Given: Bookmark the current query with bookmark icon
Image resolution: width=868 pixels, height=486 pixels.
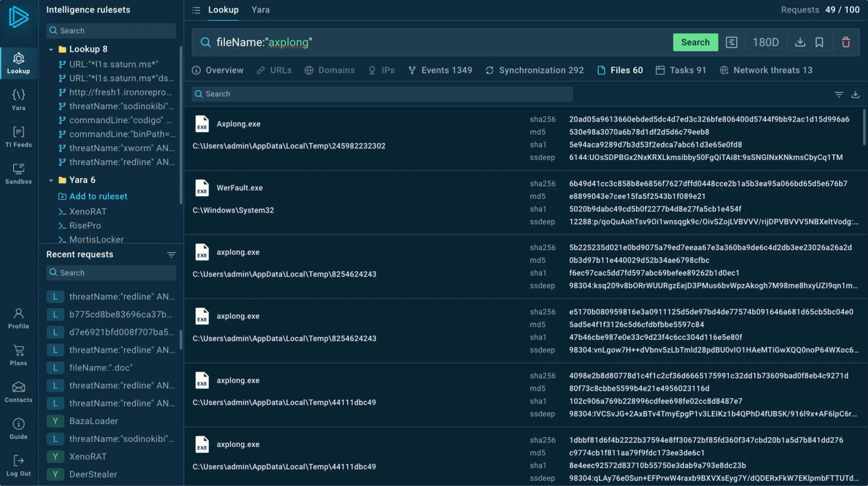Looking at the screenshot, I should pos(819,42).
